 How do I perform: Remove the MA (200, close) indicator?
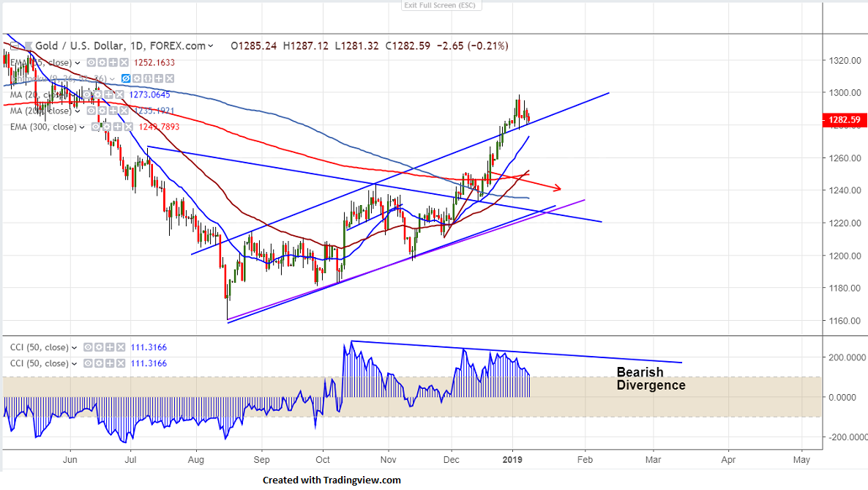(x=124, y=111)
